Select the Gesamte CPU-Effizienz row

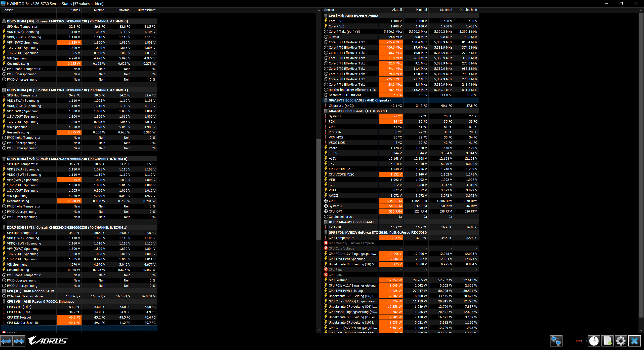352,95
